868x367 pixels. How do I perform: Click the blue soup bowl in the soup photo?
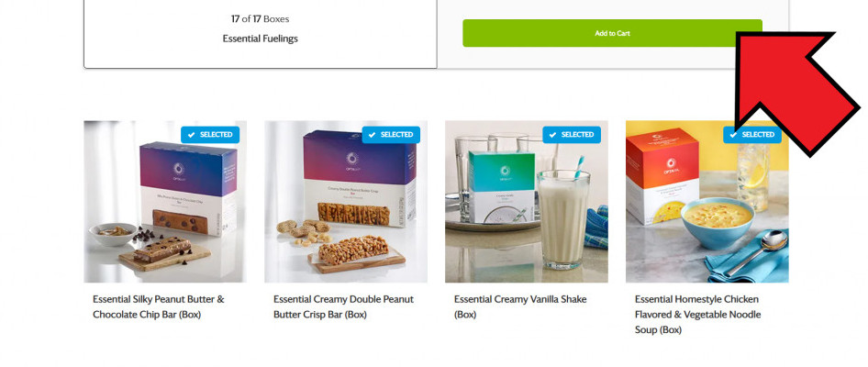(x=717, y=223)
